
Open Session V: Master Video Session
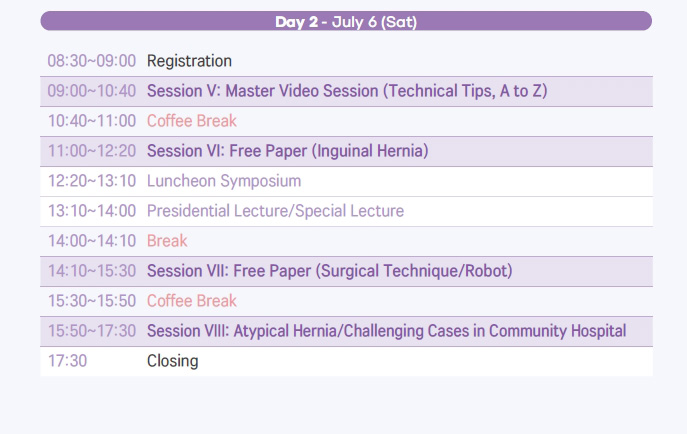pos(347,91)
